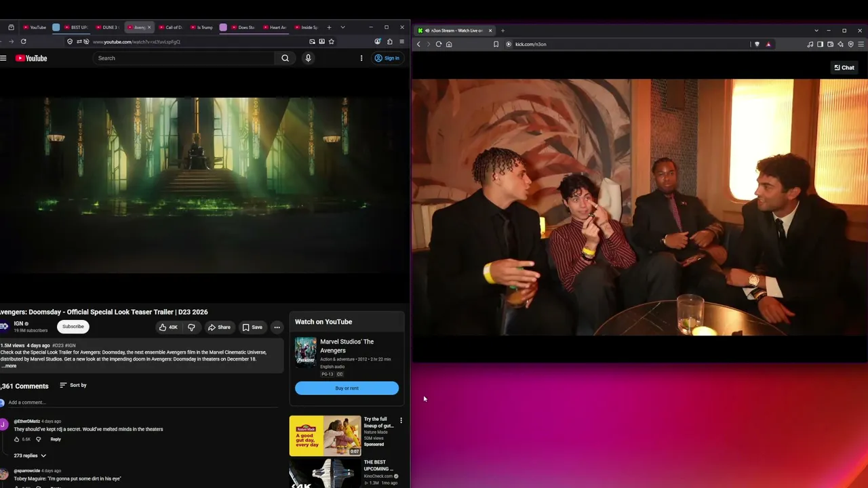Viewport: 868px width, 488px height.
Task: Open a new tab in Firefox
Action: (329, 27)
